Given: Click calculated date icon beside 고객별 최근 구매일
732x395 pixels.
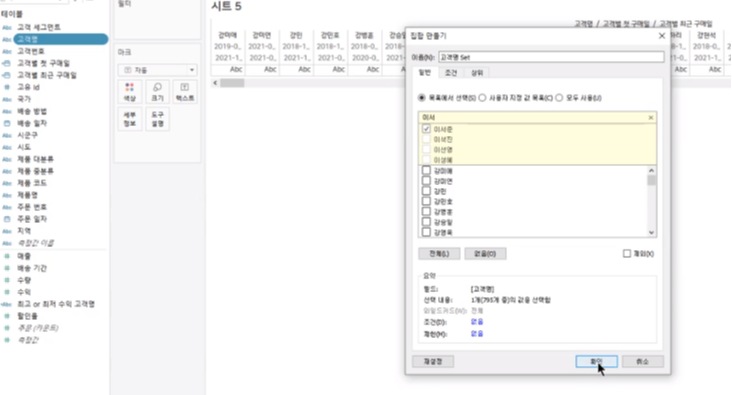Looking at the screenshot, I should click(x=7, y=75).
